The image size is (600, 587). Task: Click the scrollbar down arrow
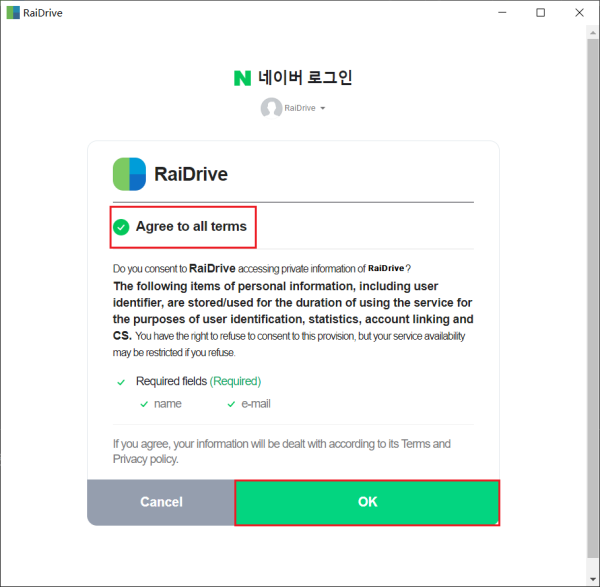point(593,579)
